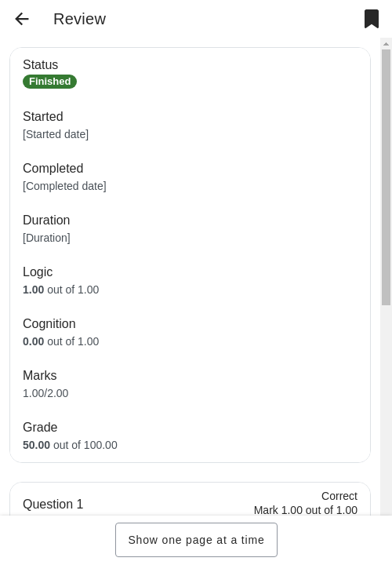The height and width of the screenshot is (565, 392).
Task: Click the Review page title
Action: point(79,19)
